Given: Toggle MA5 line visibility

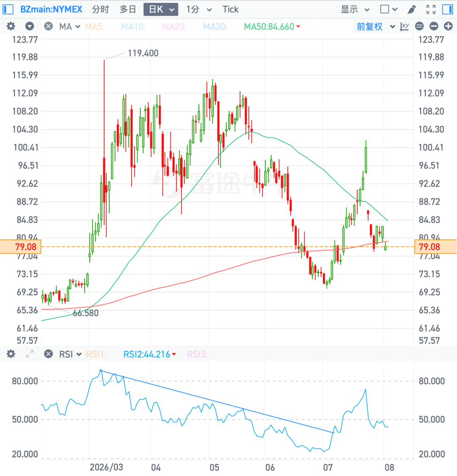Looking at the screenshot, I should [x=95, y=27].
